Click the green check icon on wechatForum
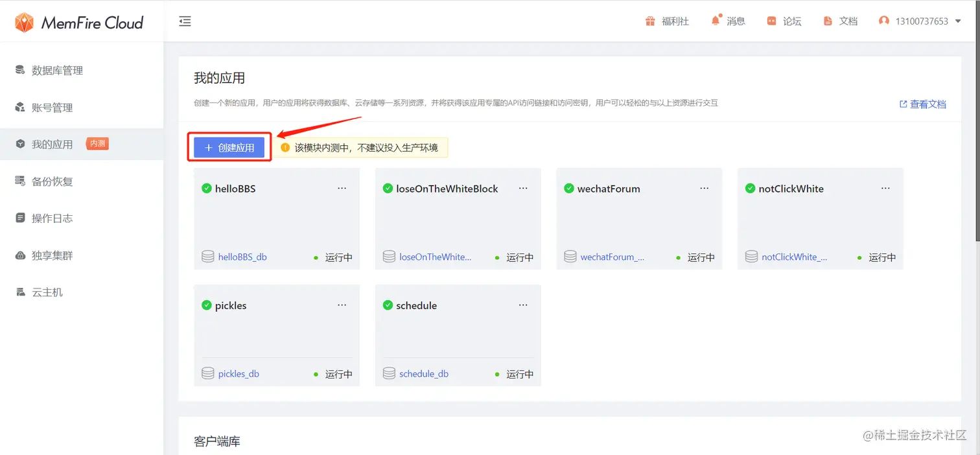Image resolution: width=980 pixels, height=455 pixels. pyautogui.click(x=569, y=188)
